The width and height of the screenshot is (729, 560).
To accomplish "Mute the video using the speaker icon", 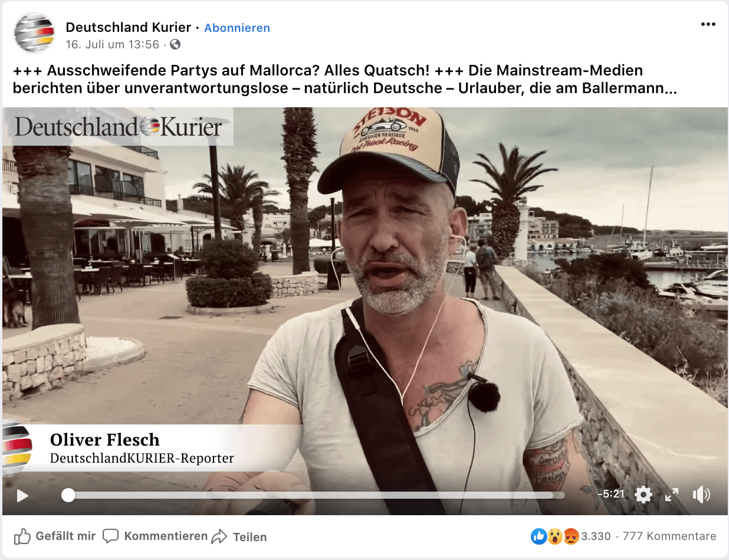I will click(701, 495).
